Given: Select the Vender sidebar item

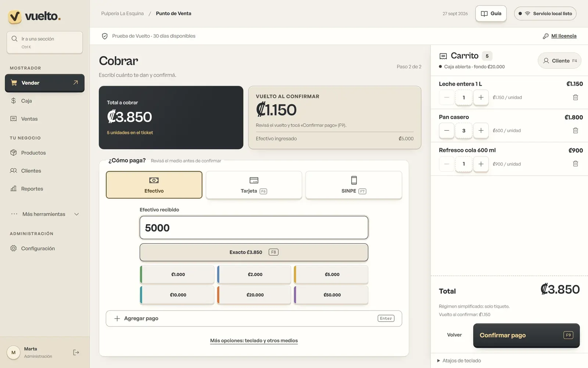Looking at the screenshot, I should point(44,83).
